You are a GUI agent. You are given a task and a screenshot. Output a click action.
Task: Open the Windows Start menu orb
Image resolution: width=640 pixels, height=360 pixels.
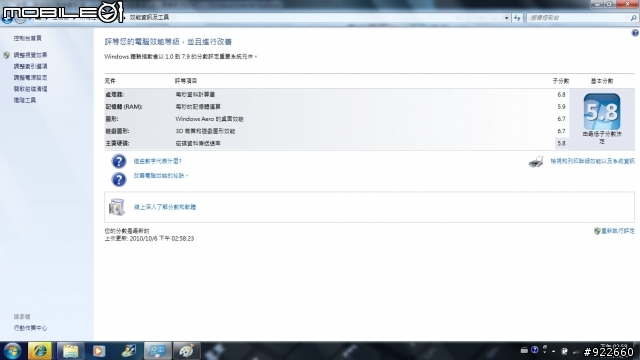click(x=12, y=351)
